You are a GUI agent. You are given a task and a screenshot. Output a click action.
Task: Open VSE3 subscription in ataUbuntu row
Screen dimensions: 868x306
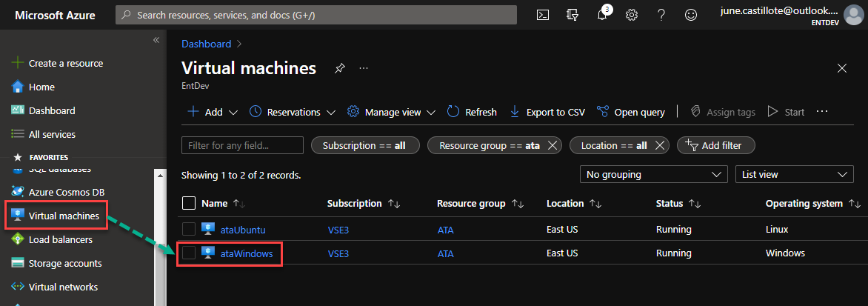tap(338, 230)
